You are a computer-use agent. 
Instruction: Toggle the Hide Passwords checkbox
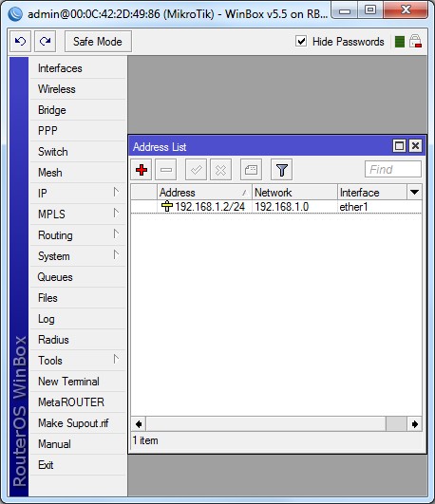coord(301,41)
